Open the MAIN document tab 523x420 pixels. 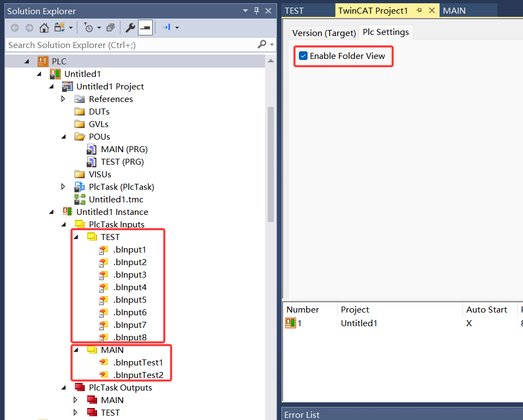(454, 10)
